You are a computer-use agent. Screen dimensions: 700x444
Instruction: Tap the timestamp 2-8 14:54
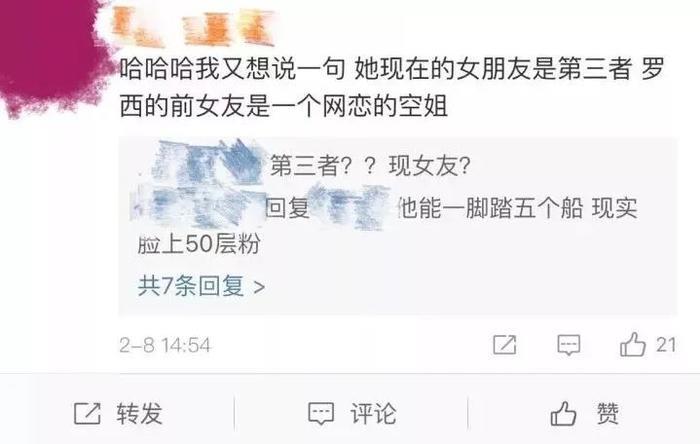point(165,345)
